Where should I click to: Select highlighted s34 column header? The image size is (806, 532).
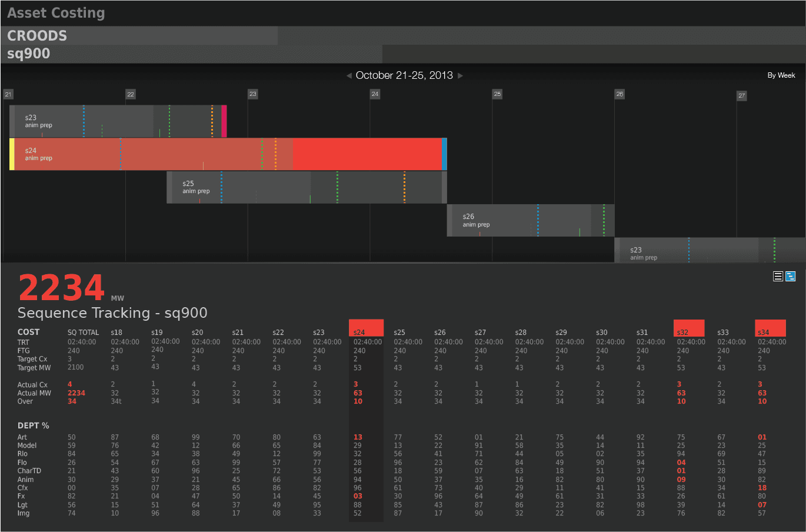pos(770,328)
